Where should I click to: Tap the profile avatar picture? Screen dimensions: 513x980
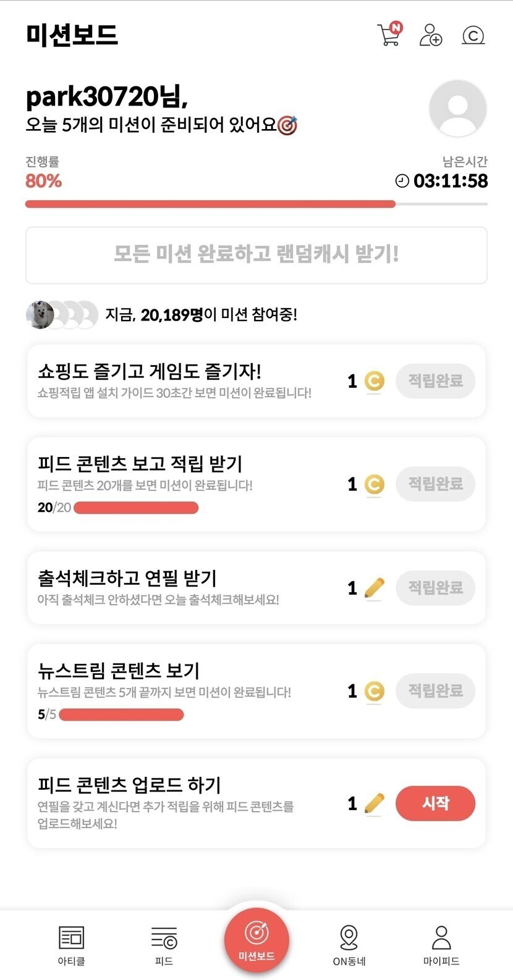coord(457,108)
